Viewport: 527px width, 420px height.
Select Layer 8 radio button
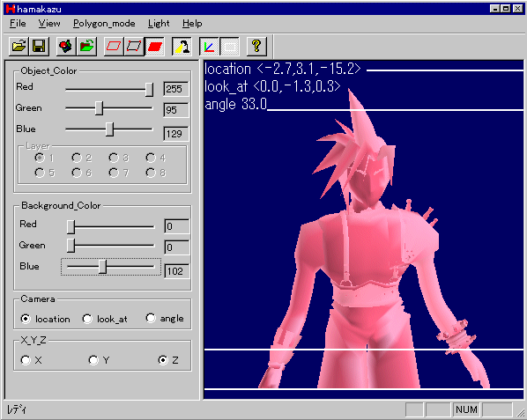point(151,173)
